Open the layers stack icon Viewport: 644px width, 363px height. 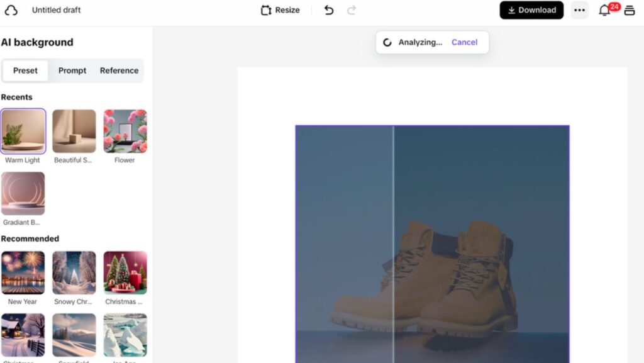click(x=629, y=10)
